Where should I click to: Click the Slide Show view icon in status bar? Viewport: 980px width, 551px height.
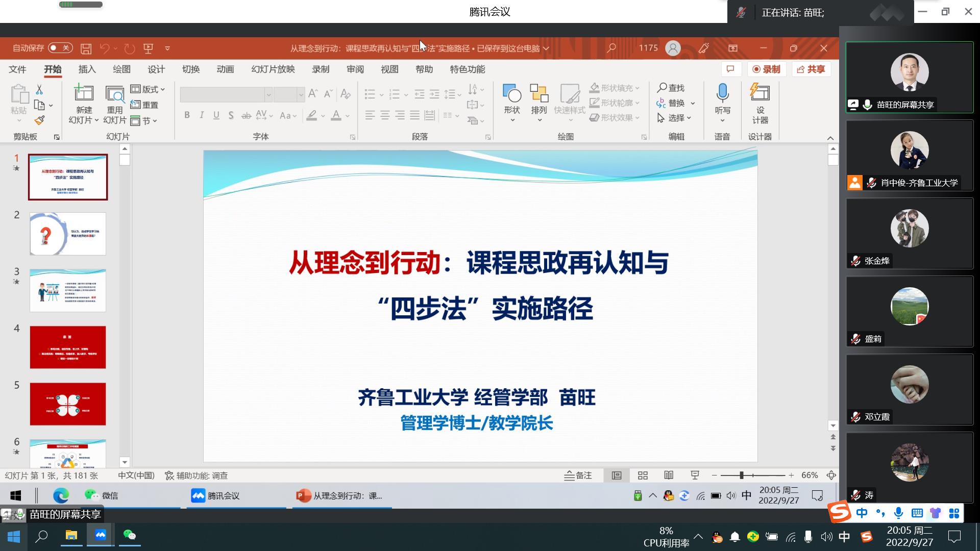695,475
